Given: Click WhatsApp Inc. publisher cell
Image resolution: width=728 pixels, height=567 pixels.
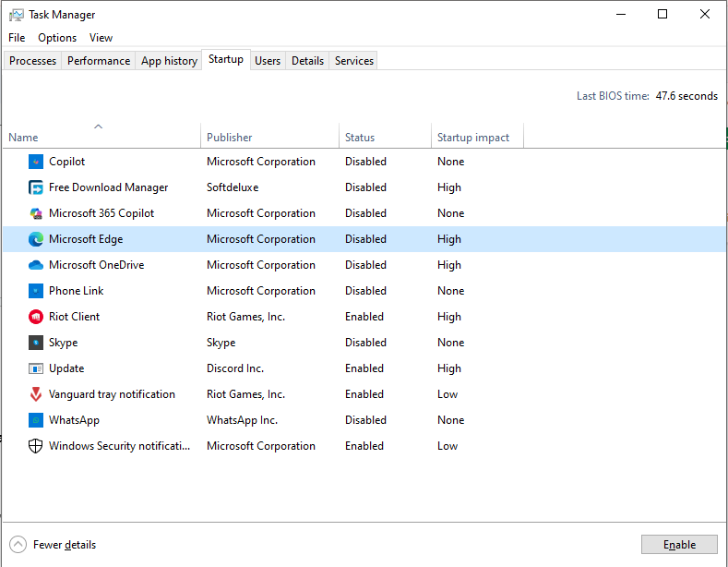Looking at the screenshot, I should (x=243, y=420).
